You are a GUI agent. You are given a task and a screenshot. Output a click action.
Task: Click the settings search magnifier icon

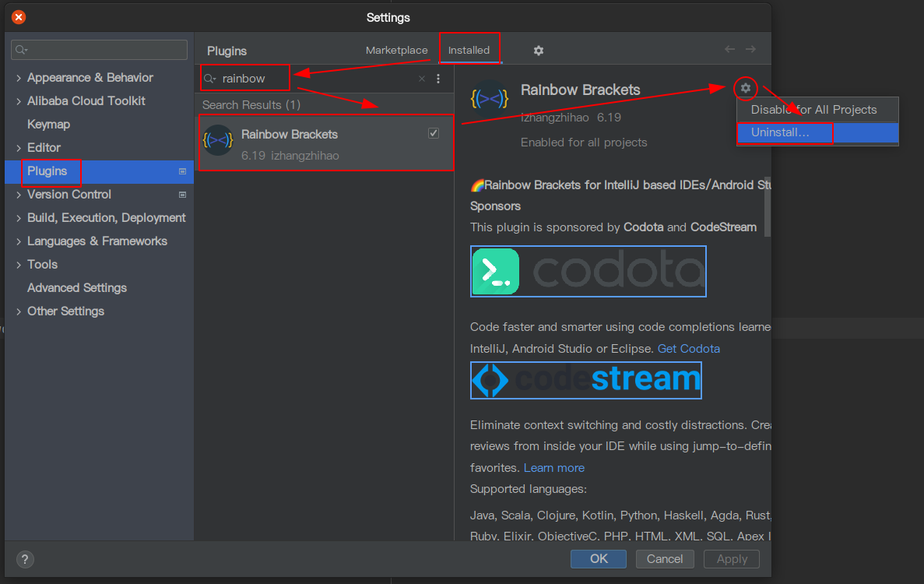click(x=21, y=50)
